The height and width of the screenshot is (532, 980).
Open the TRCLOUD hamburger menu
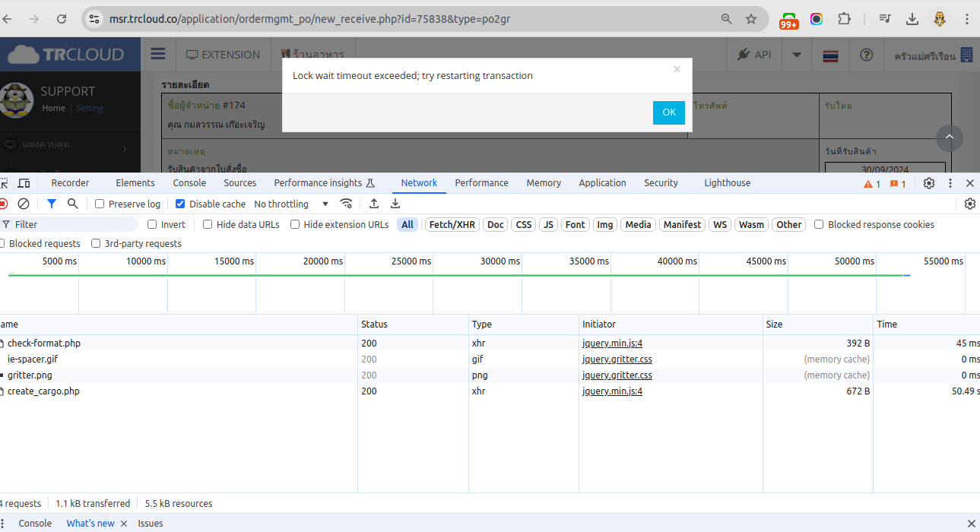pyautogui.click(x=158, y=54)
